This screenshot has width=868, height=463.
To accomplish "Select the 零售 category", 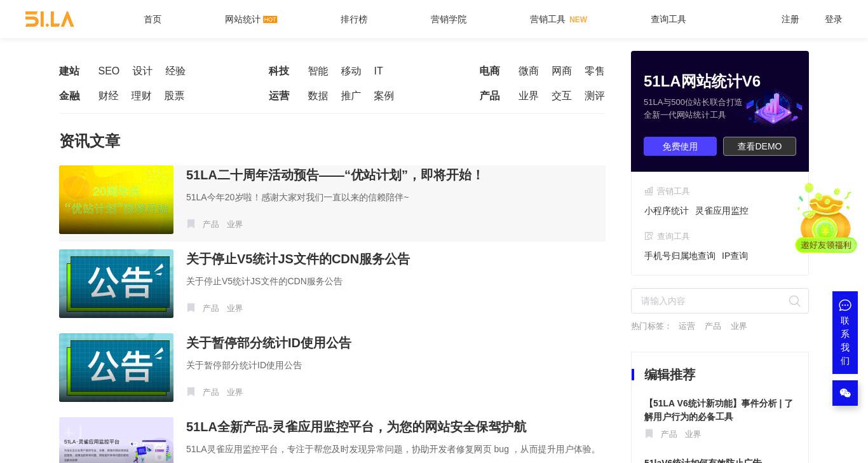I will point(595,71).
